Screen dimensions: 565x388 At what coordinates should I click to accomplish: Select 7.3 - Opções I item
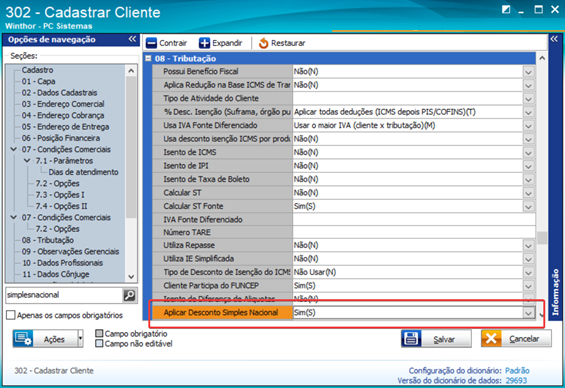coord(60,195)
